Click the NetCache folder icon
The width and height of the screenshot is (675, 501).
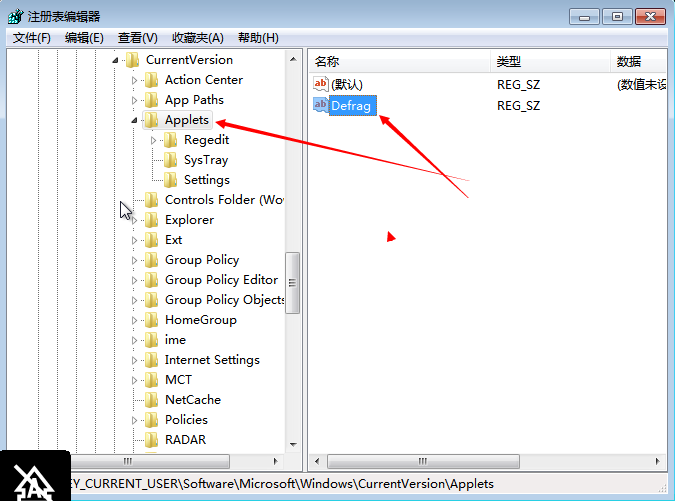(151, 400)
